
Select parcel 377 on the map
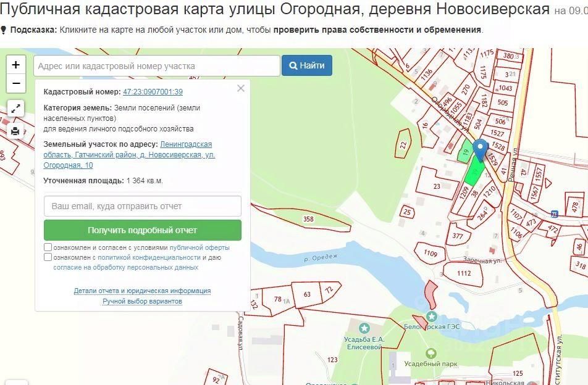pos(458,236)
